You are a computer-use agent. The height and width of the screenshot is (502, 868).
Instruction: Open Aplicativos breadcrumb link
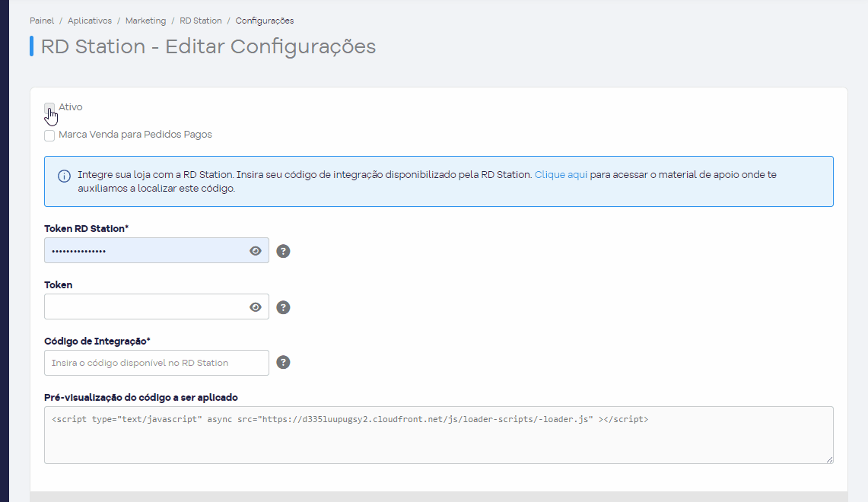pyautogui.click(x=90, y=21)
